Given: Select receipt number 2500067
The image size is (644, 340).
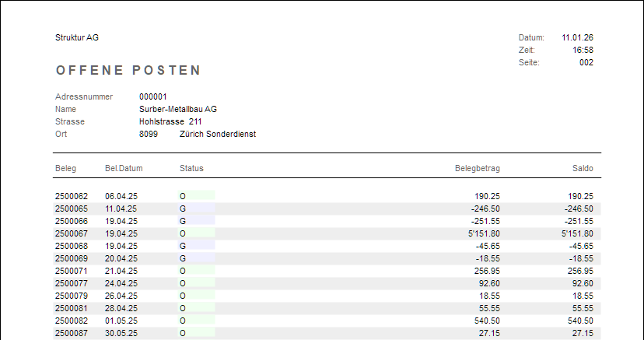Looking at the screenshot, I should pos(71,234).
